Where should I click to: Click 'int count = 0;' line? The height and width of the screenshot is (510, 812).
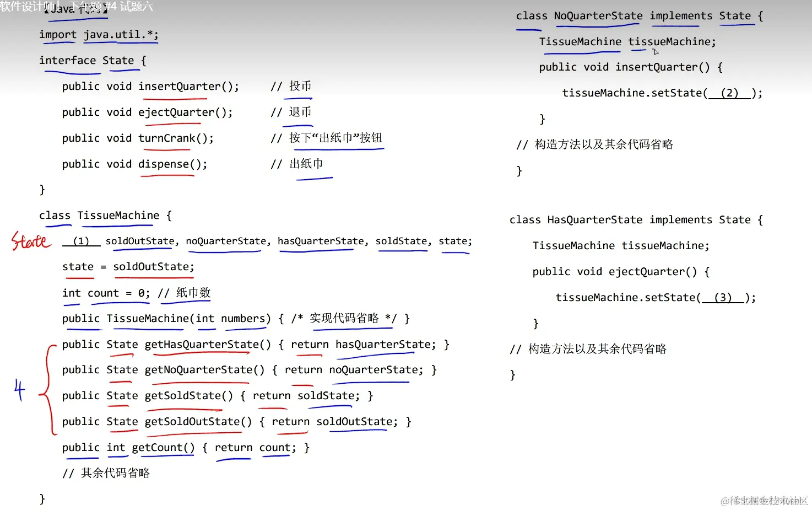click(106, 293)
